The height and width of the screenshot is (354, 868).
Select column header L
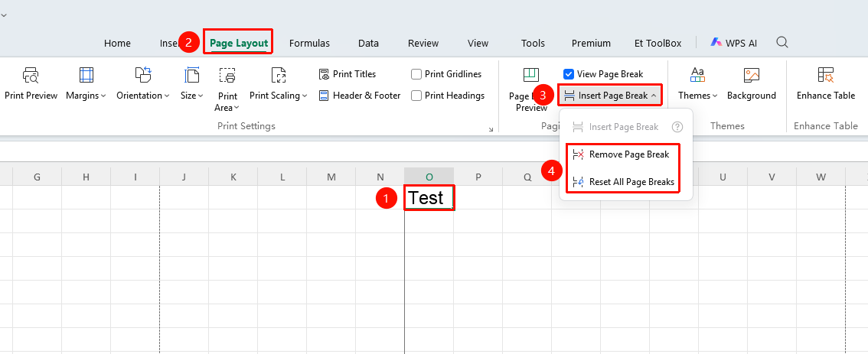pyautogui.click(x=282, y=177)
